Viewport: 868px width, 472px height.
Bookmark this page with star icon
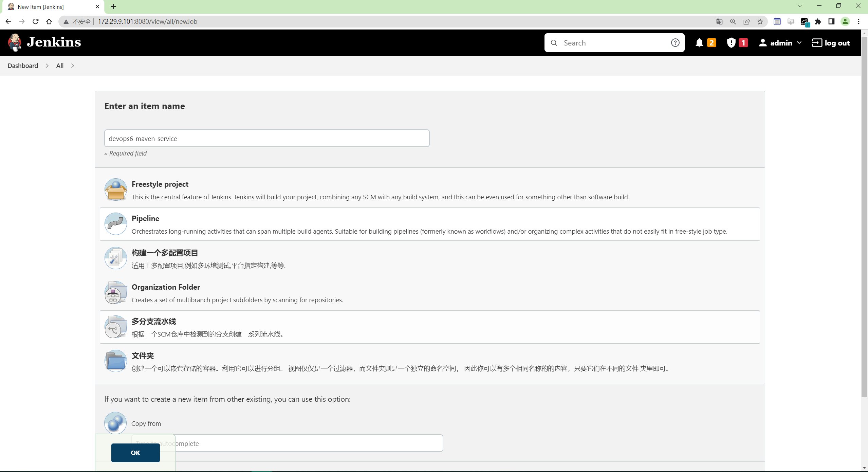(x=760, y=21)
